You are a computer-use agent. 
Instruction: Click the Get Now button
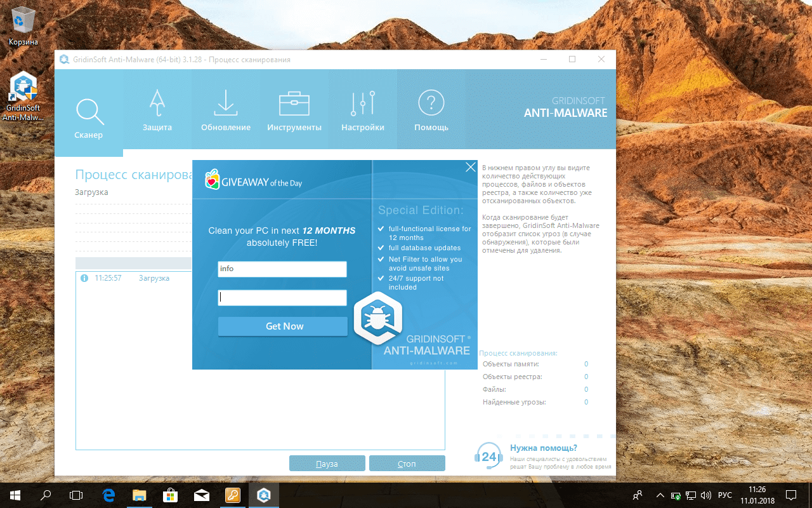coord(283,326)
